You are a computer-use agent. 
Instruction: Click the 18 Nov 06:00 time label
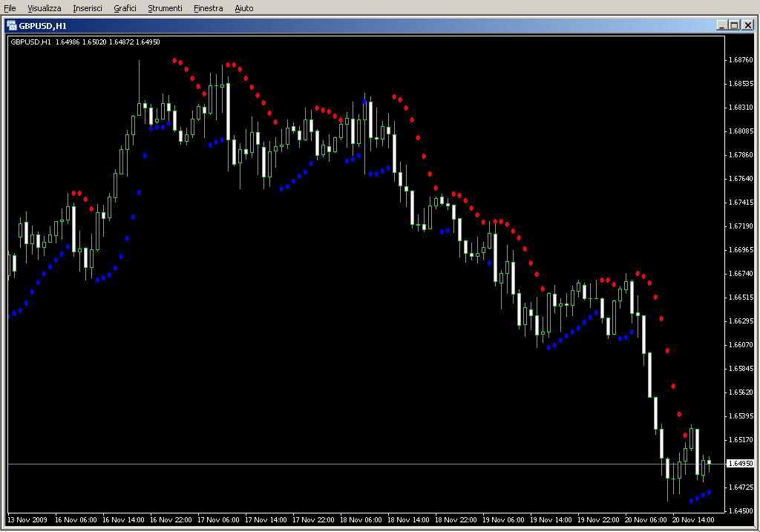(x=361, y=520)
